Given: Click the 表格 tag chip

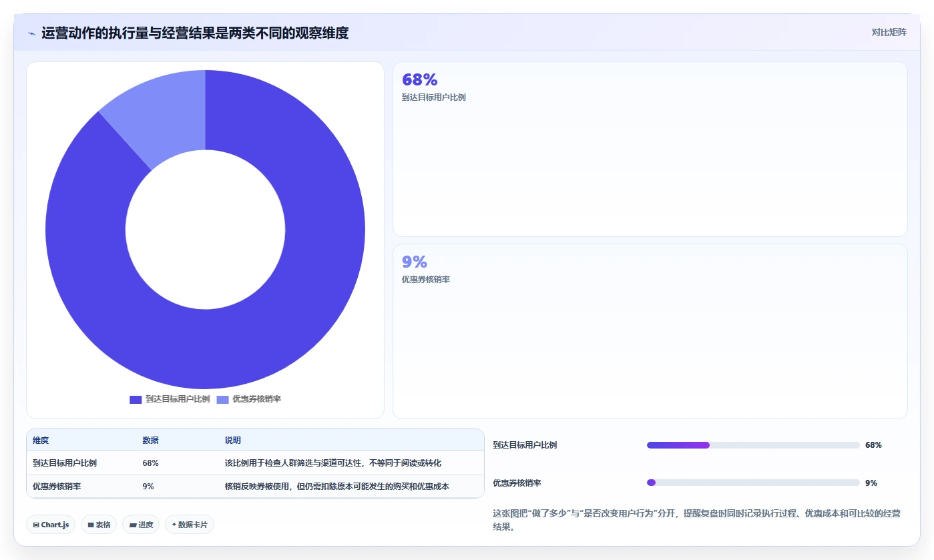Looking at the screenshot, I should pyautogui.click(x=99, y=525).
